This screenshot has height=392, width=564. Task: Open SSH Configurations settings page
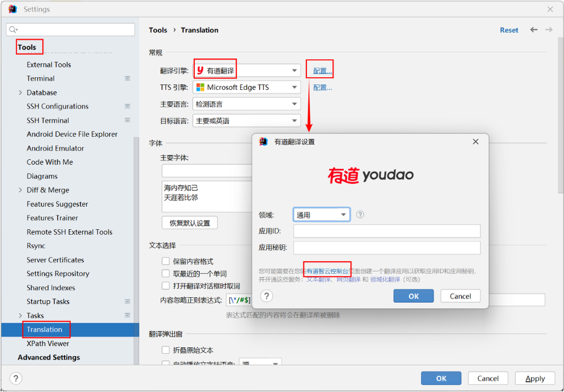(57, 106)
